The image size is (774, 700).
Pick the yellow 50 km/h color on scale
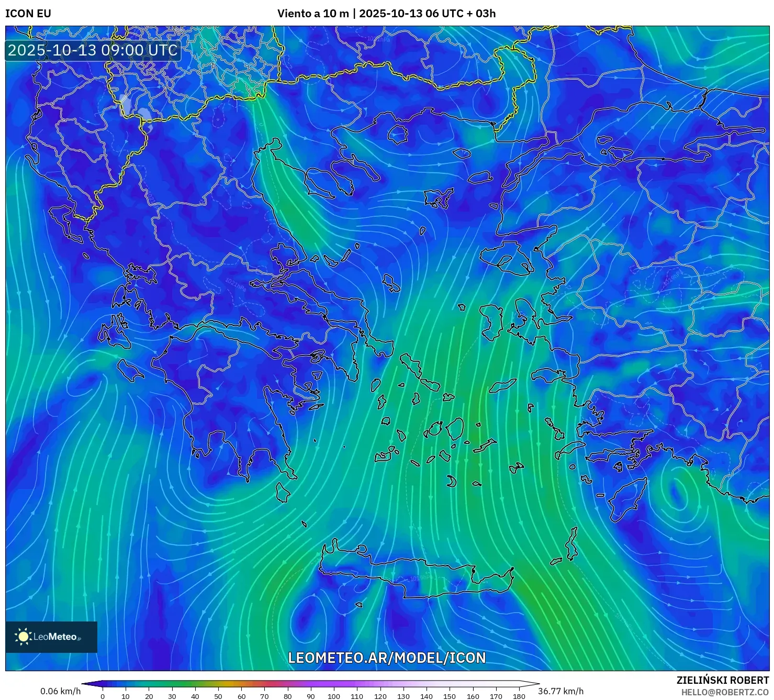click(218, 684)
